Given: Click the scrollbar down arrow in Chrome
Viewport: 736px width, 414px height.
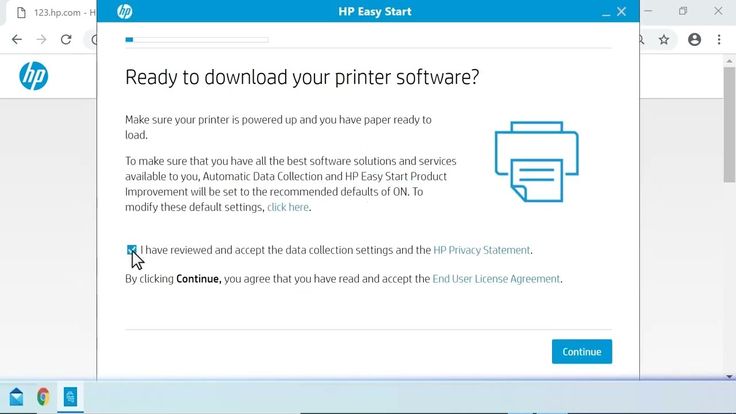Looking at the screenshot, I should pyautogui.click(x=729, y=376).
